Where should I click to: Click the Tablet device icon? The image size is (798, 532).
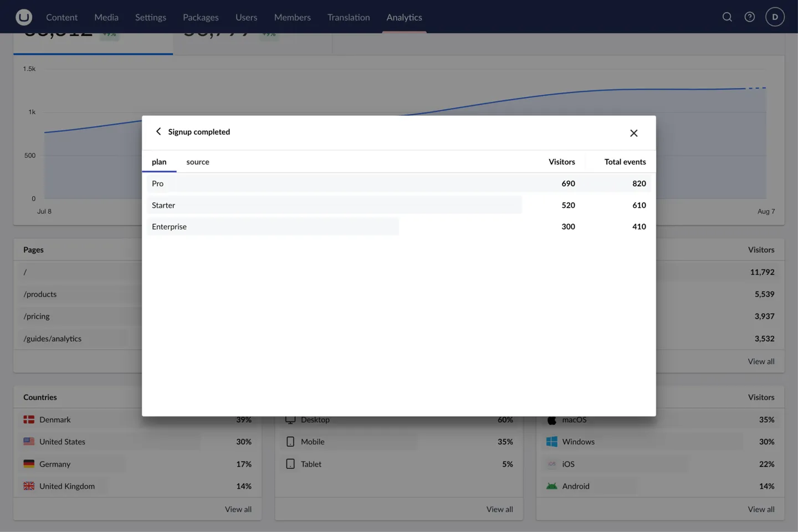point(290,464)
